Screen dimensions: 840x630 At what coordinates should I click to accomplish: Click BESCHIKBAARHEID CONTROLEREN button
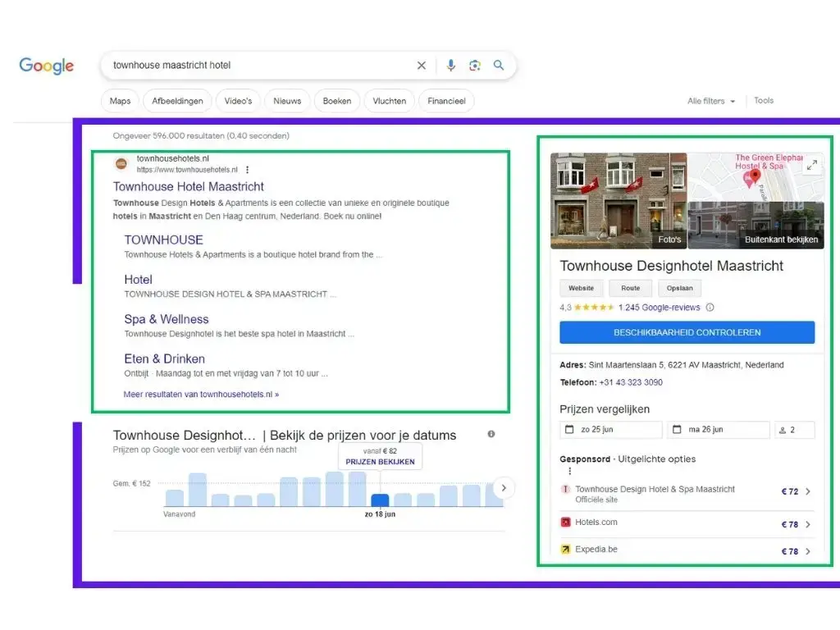[687, 333]
